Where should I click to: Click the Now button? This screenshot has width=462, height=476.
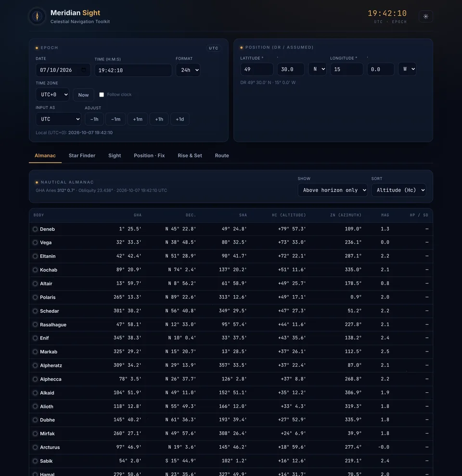pos(83,95)
